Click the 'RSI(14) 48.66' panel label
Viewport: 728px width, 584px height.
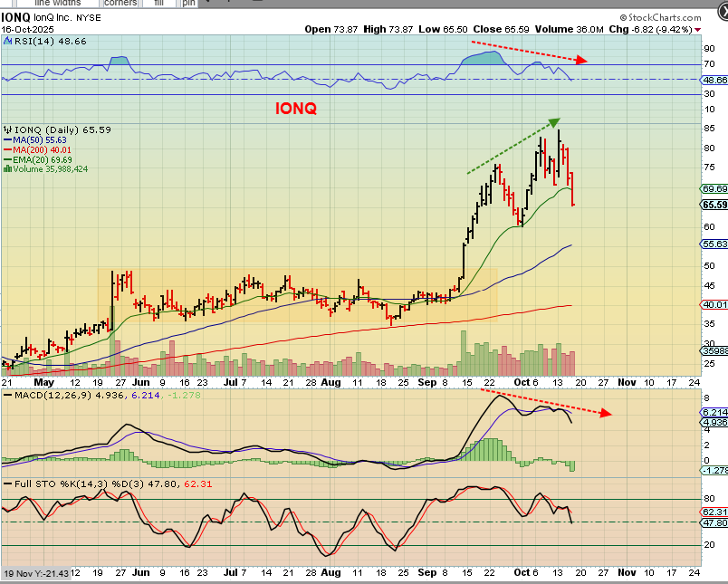[x=51, y=42]
